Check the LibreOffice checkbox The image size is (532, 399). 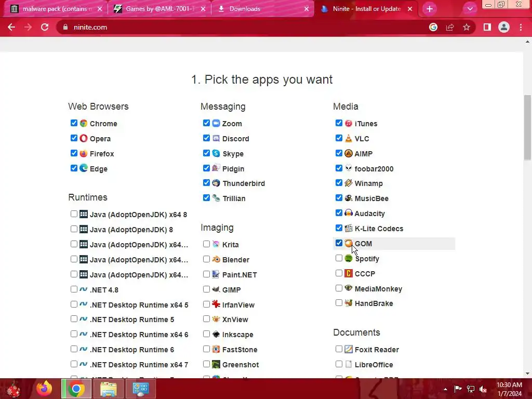(339, 364)
